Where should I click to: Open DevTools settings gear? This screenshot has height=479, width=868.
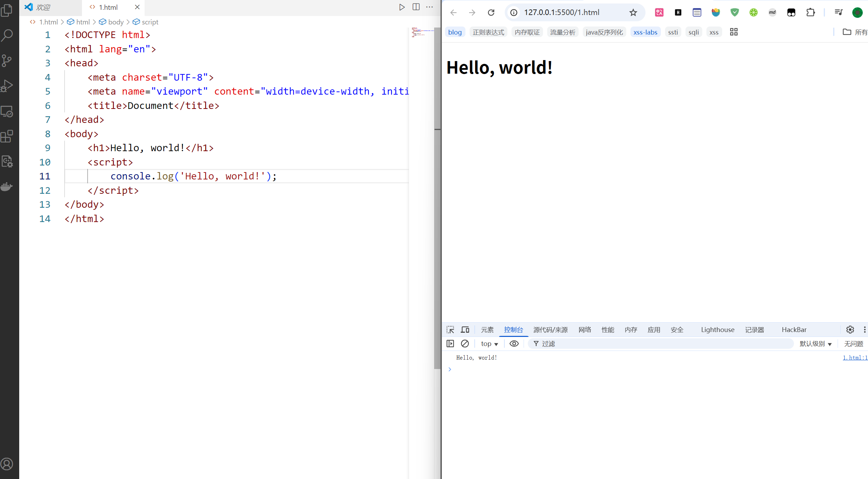click(x=850, y=330)
